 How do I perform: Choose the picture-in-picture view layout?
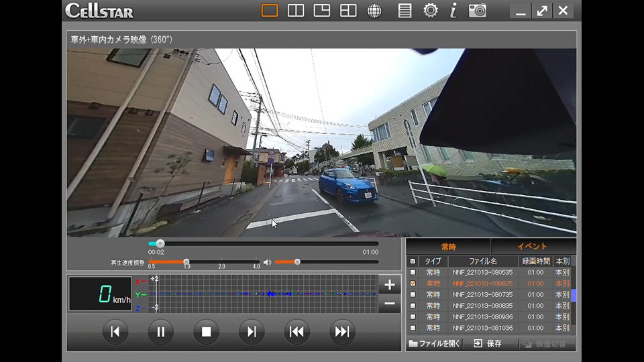(x=322, y=11)
